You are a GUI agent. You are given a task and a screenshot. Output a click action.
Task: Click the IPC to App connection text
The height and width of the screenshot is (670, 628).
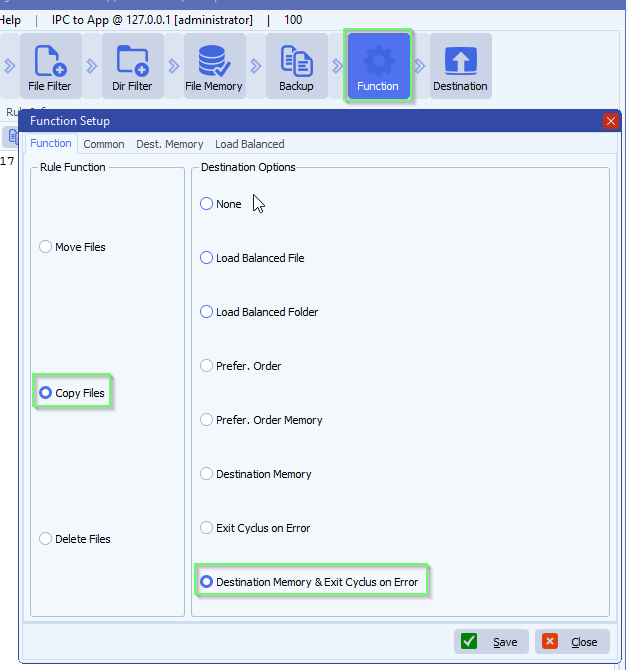[152, 20]
